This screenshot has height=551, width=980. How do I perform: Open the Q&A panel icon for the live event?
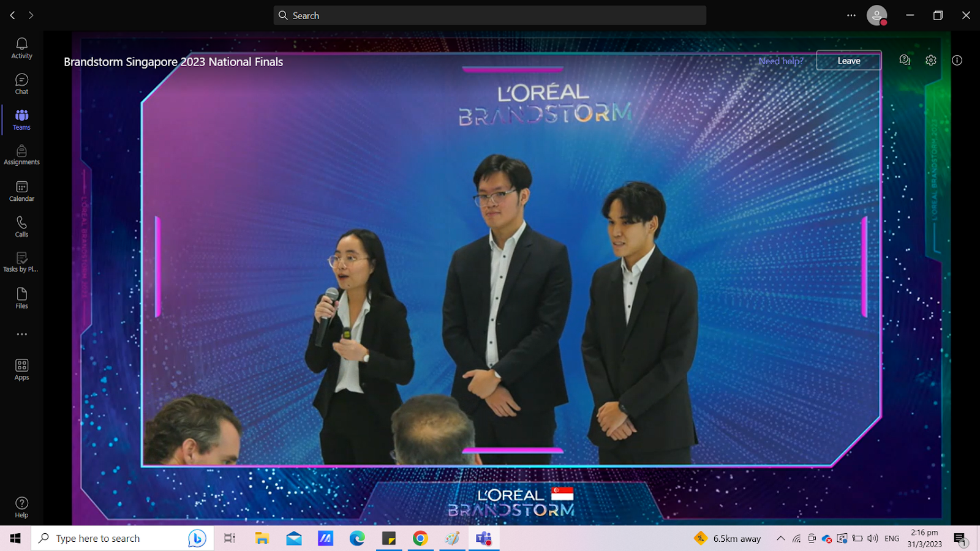[905, 60]
